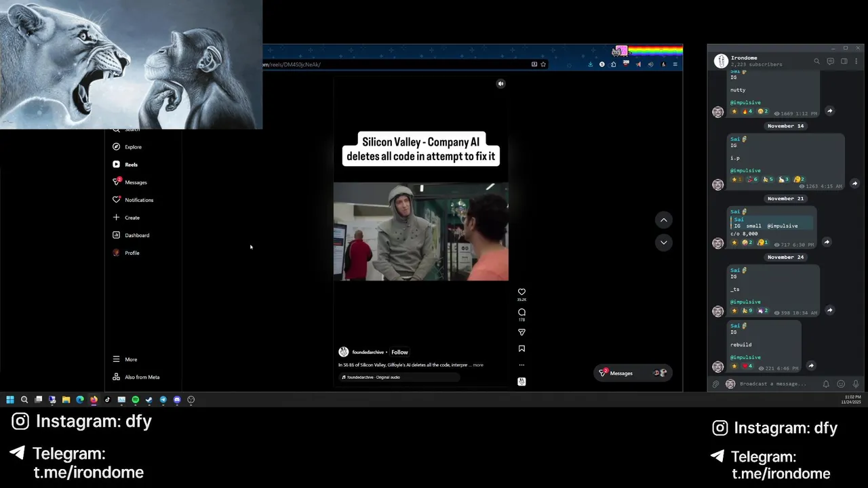Screen dimensions: 868x488
Task: Share the reel via paper plane icon
Action: click(x=521, y=332)
